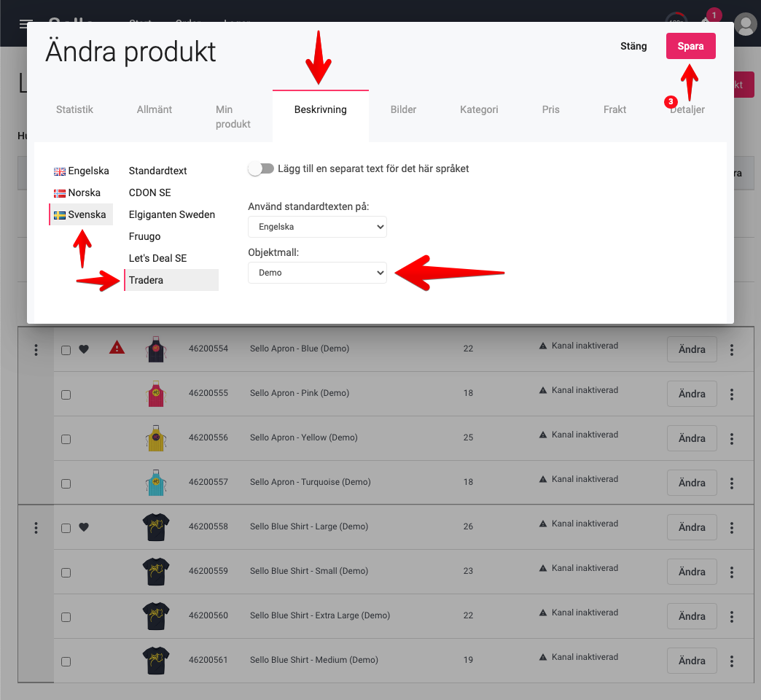This screenshot has height=700, width=761.
Task: Click SKU number 46200560
Action: coord(208,615)
